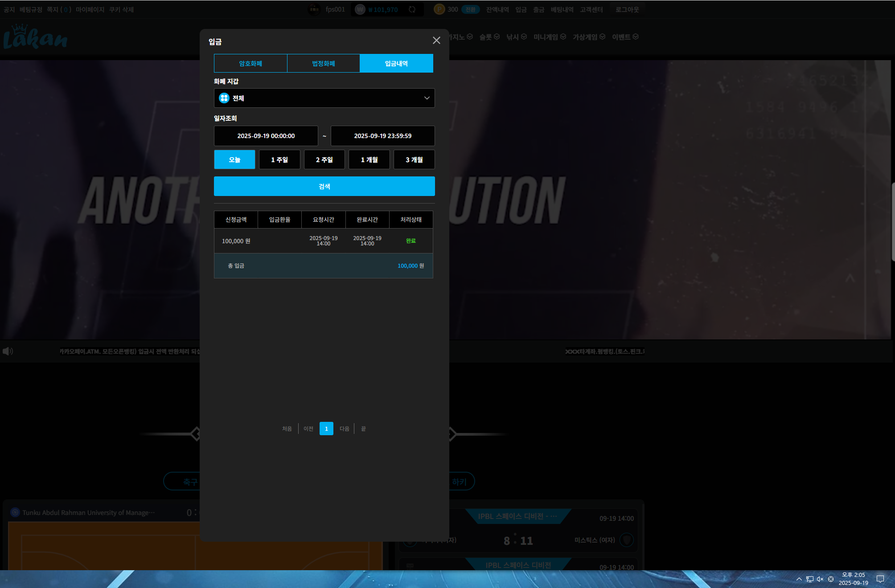Select the 오늘 date range option
Screen dimensions: 895x588
[234, 159]
